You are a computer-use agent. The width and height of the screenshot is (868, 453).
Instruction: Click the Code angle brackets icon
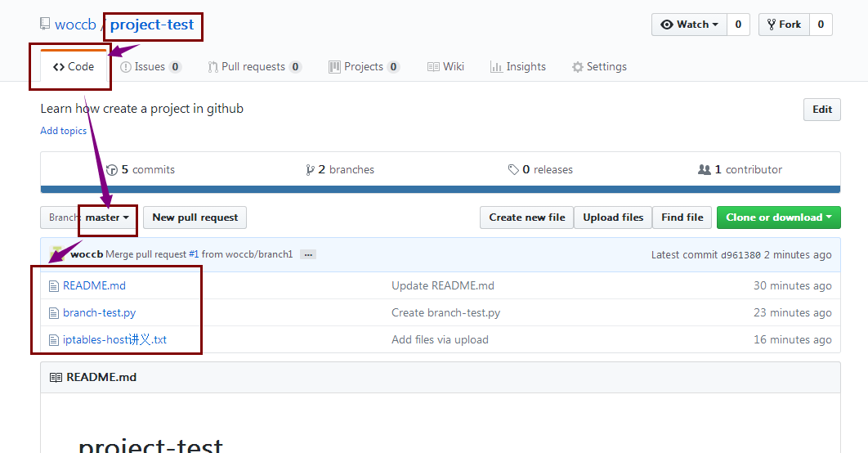point(59,67)
